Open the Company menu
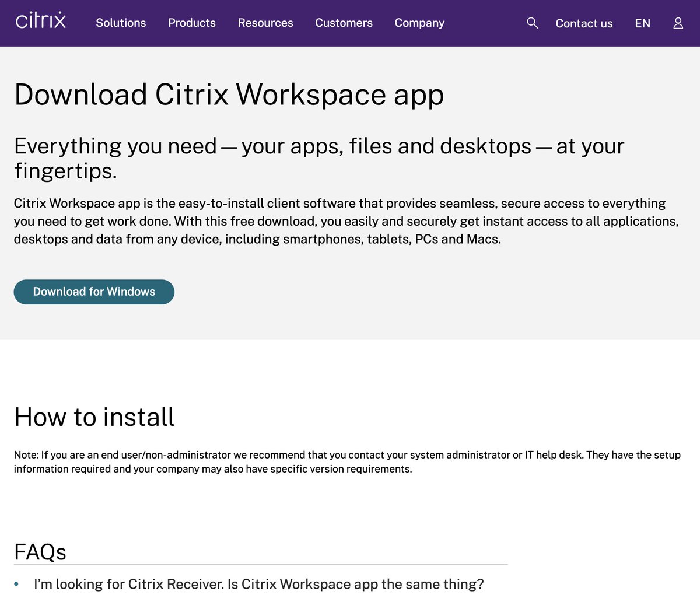Viewport: 700px width, 602px height. click(419, 23)
